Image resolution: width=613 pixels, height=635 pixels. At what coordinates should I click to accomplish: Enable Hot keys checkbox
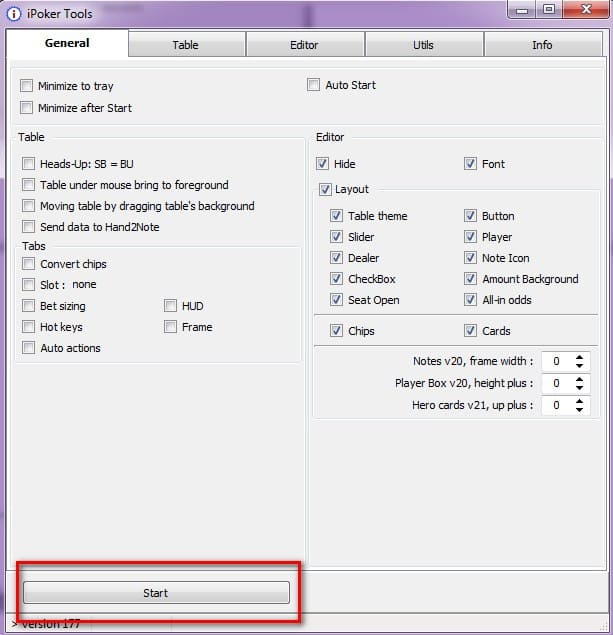[x=28, y=327]
